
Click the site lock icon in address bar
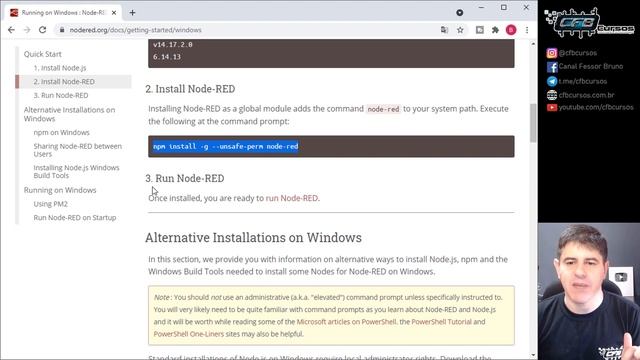pyautogui.click(x=62, y=30)
